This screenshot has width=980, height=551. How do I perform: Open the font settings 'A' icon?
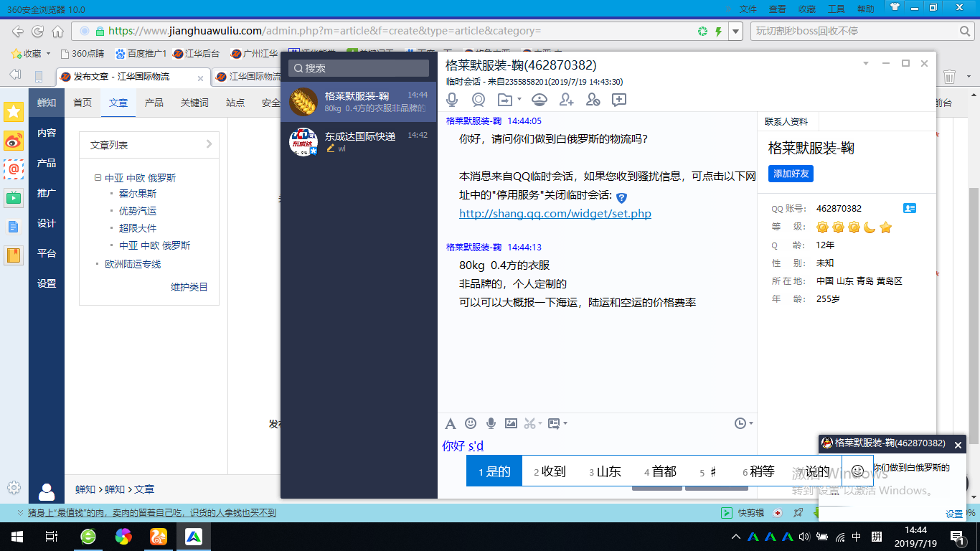click(x=451, y=423)
